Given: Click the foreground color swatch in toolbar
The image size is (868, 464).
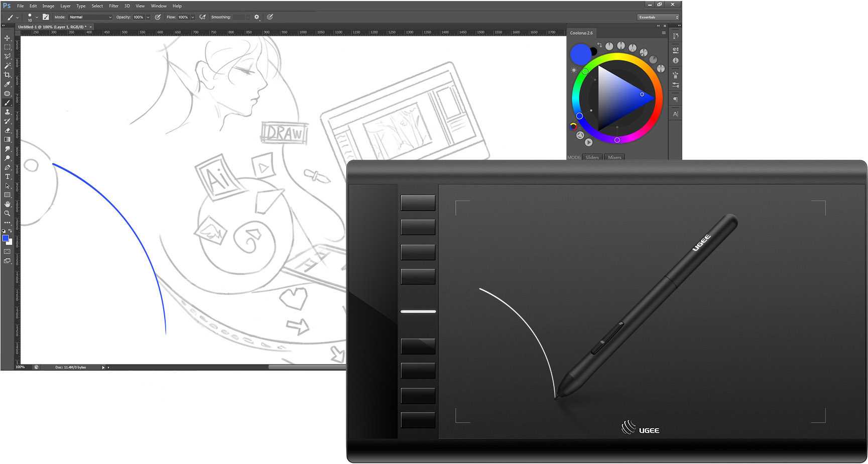Looking at the screenshot, I should pyautogui.click(x=6, y=238).
